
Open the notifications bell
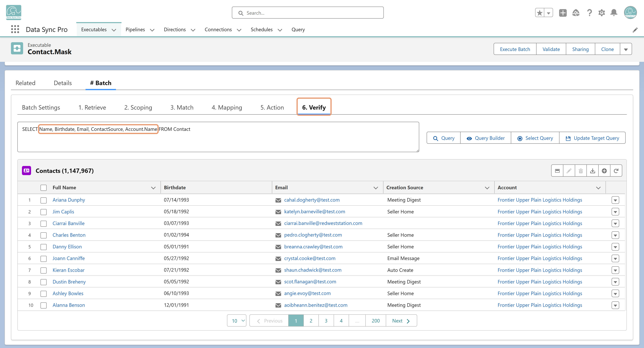pyautogui.click(x=614, y=13)
